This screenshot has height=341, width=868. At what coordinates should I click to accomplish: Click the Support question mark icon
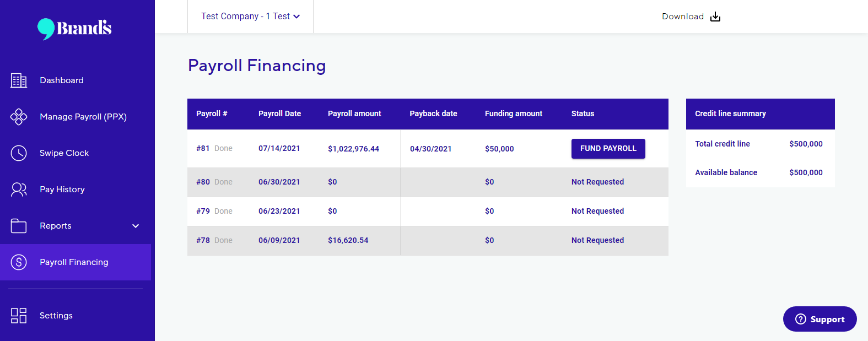(801, 319)
